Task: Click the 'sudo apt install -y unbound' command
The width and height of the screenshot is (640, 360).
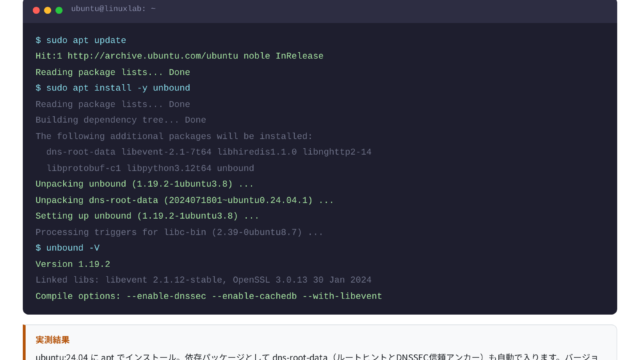Action: tap(113, 88)
